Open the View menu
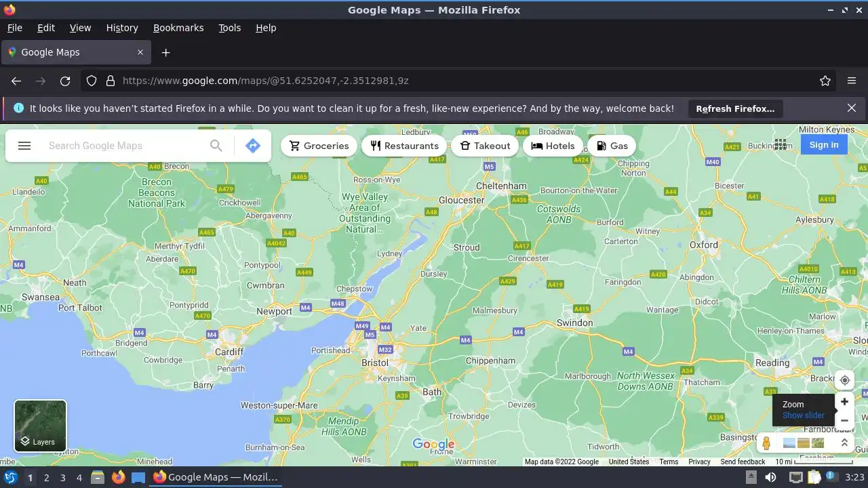This screenshot has width=868, height=488. (80, 28)
